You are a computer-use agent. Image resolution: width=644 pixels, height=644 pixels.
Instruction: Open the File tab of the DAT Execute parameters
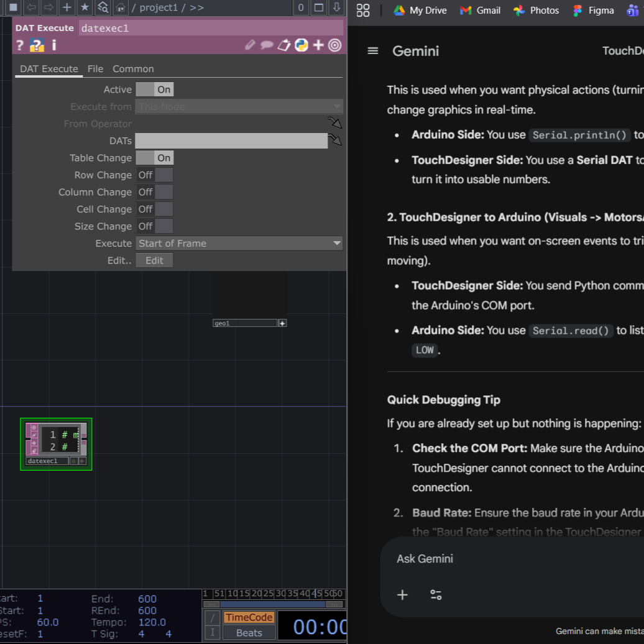click(95, 68)
